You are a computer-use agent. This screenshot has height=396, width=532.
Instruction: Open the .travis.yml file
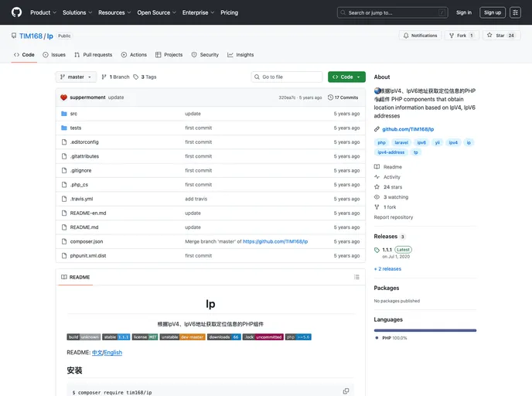pos(81,199)
